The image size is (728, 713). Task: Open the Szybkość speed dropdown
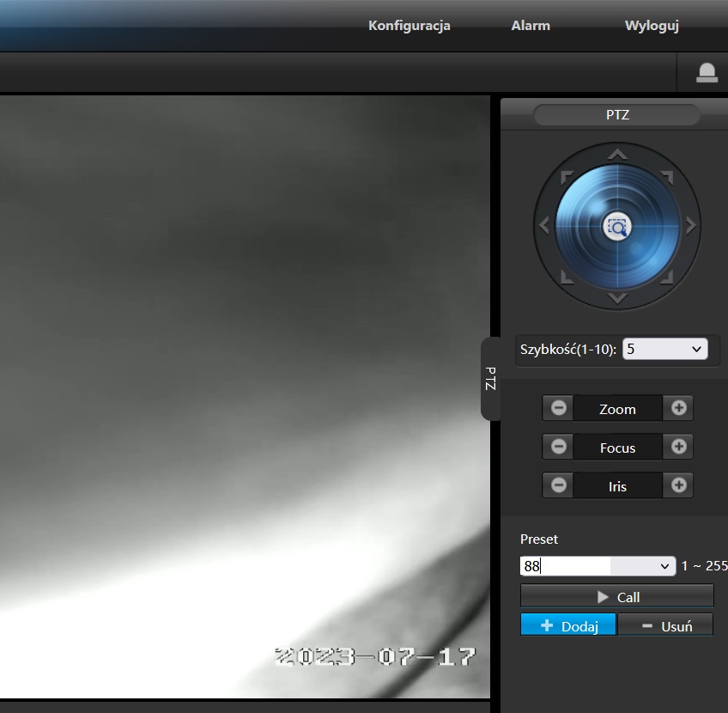[x=664, y=349]
